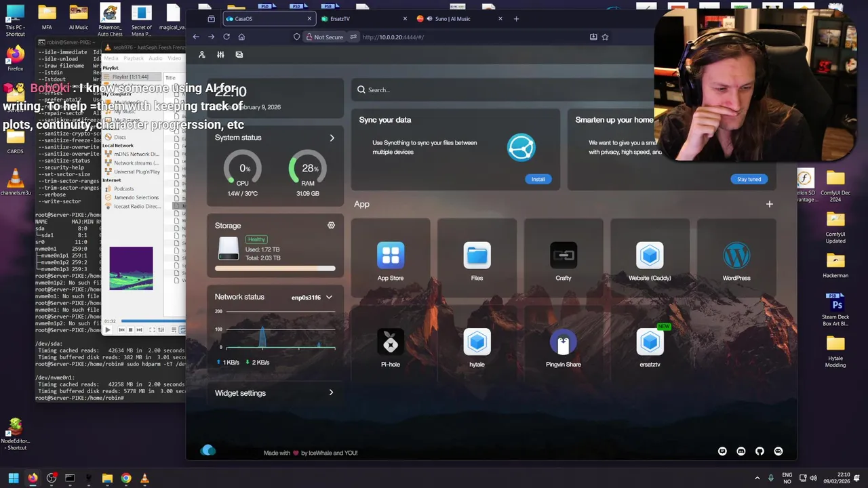
Task: Open the Storage settings gear
Action: coord(331,225)
